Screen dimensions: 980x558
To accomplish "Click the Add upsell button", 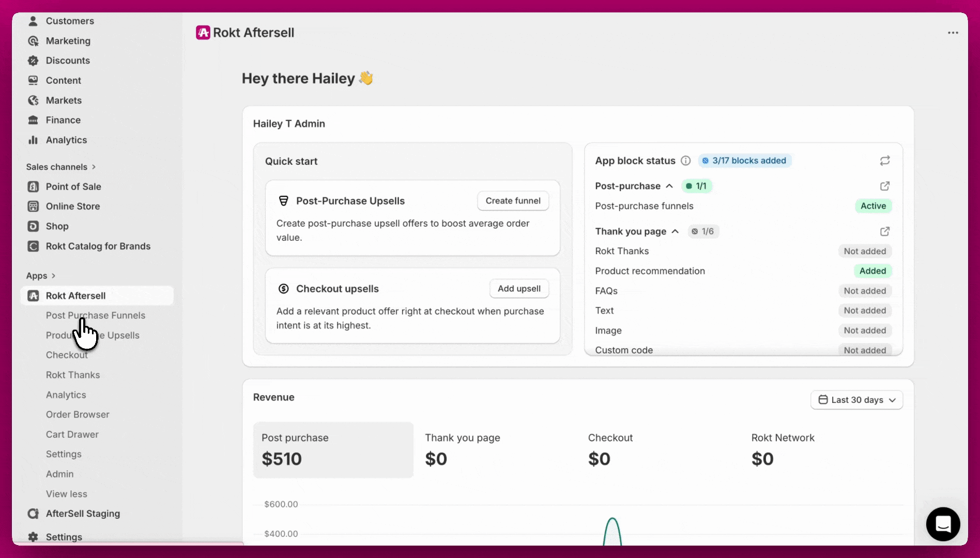I will coord(519,288).
